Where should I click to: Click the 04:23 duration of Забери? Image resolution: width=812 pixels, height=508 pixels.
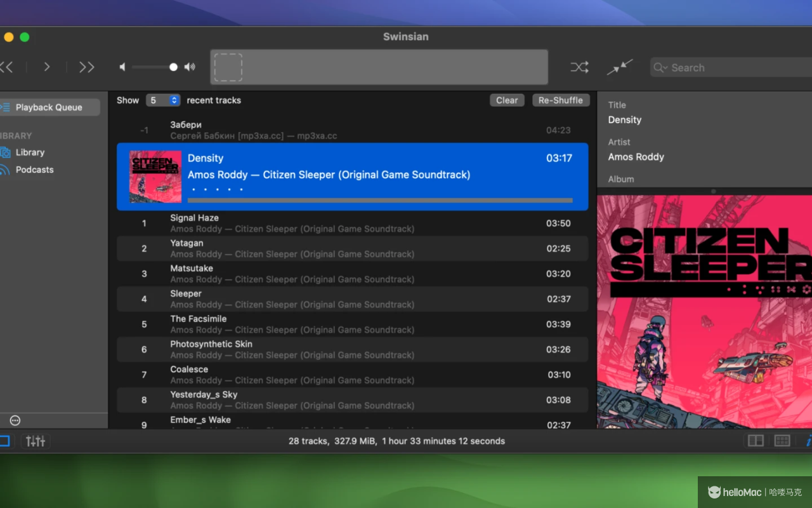click(x=558, y=130)
